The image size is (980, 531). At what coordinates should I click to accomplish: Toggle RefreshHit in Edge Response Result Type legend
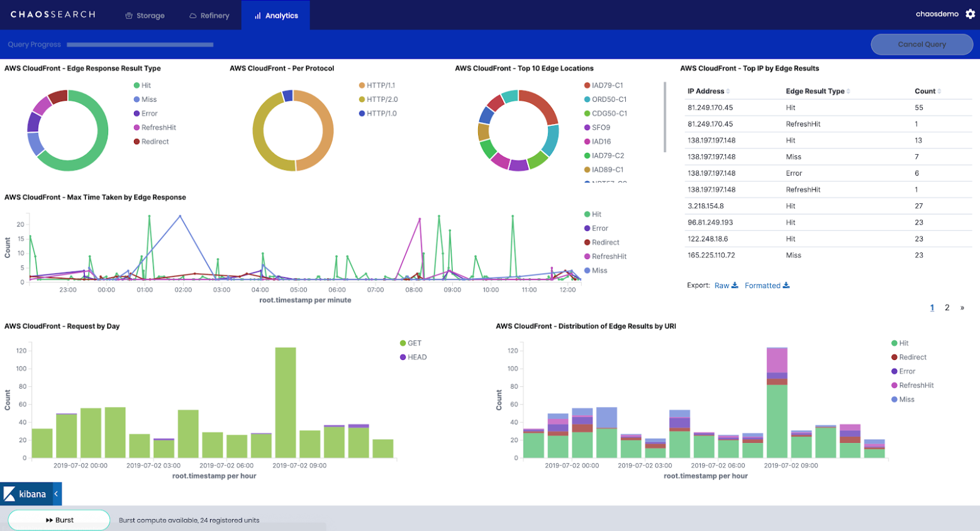point(155,128)
